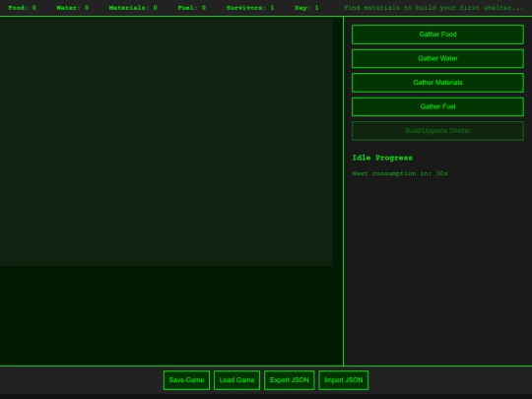Click the Survivors: 1 counter
The height and width of the screenshot is (399, 532).
coord(250,8)
